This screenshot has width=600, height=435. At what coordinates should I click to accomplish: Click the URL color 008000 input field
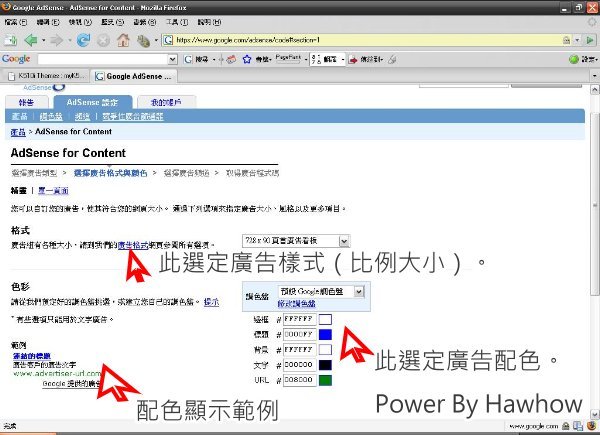300,380
